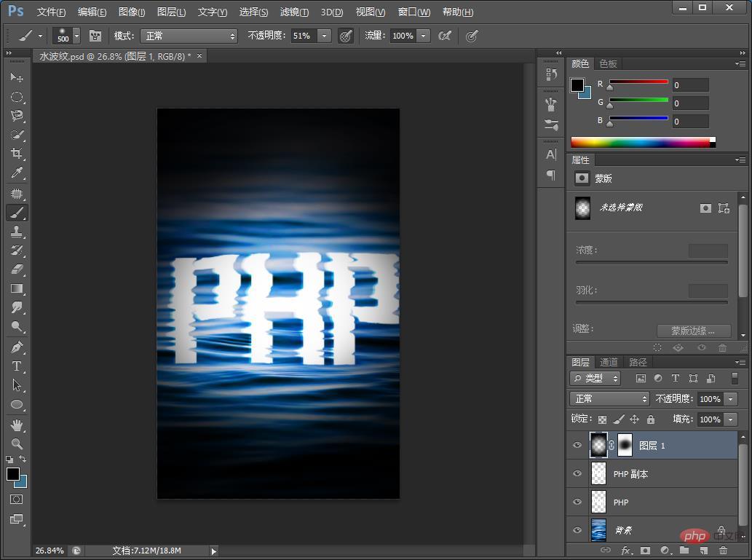Click the R red slider track
752x560 pixels.
click(638, 82)
